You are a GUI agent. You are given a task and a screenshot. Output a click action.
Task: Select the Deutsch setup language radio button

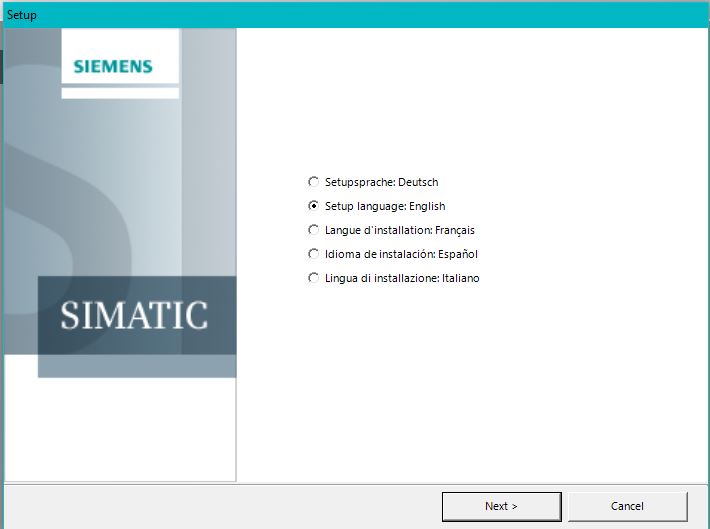314,182
